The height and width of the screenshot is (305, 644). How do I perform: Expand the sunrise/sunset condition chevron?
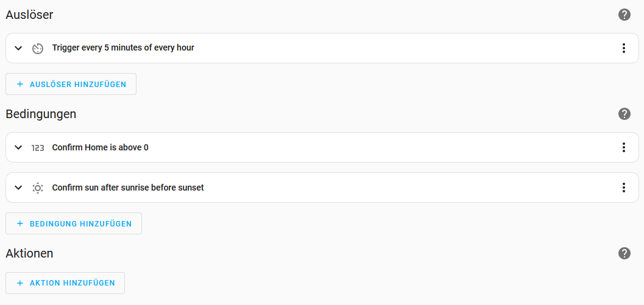(x=18, y=188)
